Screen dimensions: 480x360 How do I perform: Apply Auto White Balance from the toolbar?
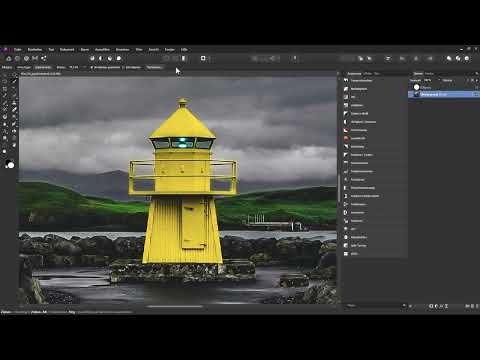pos(119,58)
